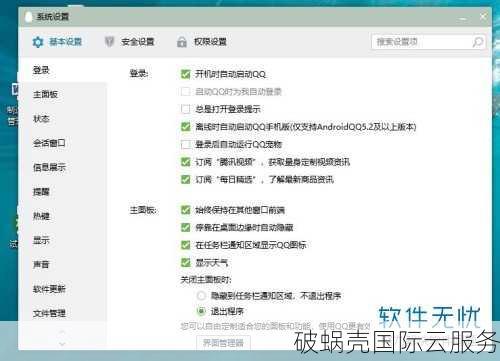Open the 基本设置 tab
Screen dimensions: 500x361
[x=57, y=42]
